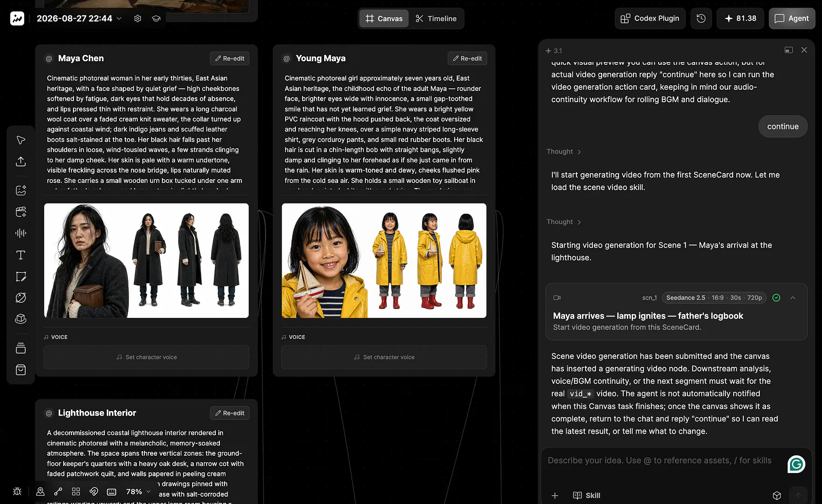Select the Text tool
Viewport: 822px width, 504px height.
tap(21, 255)
